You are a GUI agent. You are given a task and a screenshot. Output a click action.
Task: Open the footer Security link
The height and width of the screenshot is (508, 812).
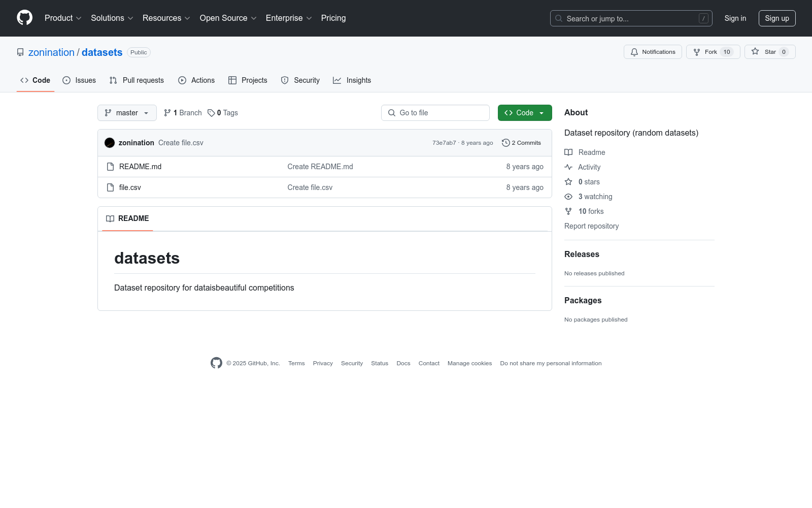pos(352,363)
